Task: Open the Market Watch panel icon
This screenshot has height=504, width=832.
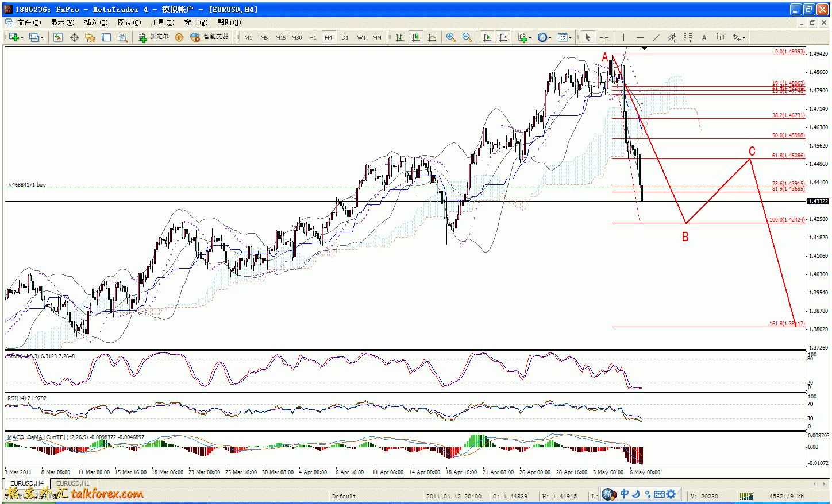Action: (x=58, y=37)
